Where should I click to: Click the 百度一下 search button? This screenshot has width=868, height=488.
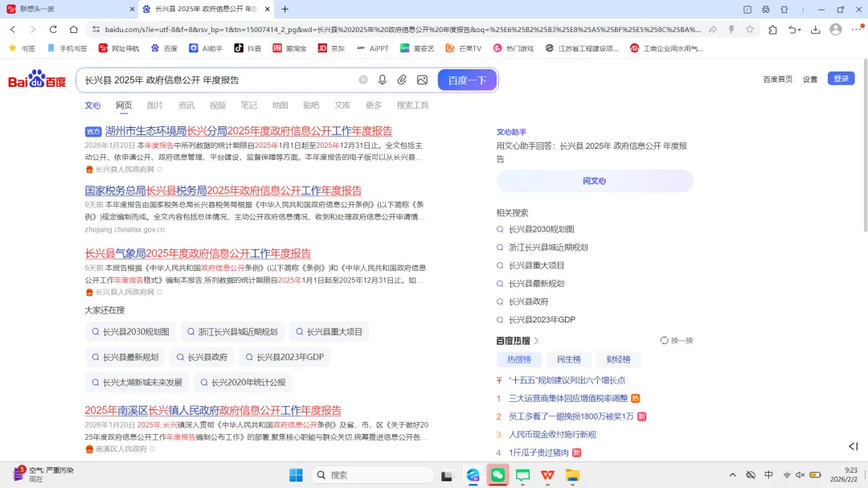coord(467,80)
